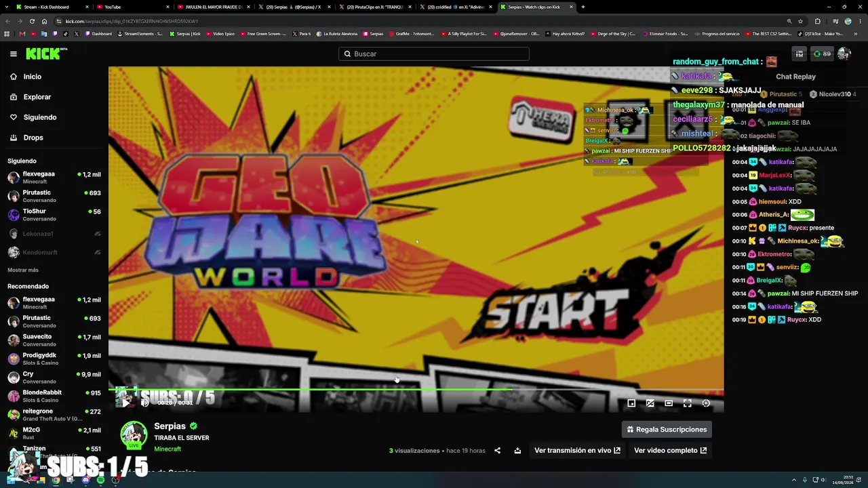This screenshot has width=868, height=488.
Task: Open recommended channel M2cG
Action: click(54, 433)
